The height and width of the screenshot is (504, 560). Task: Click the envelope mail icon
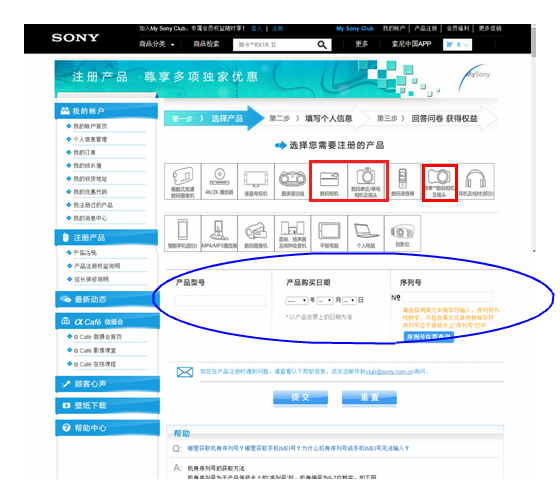coord(185,372)
